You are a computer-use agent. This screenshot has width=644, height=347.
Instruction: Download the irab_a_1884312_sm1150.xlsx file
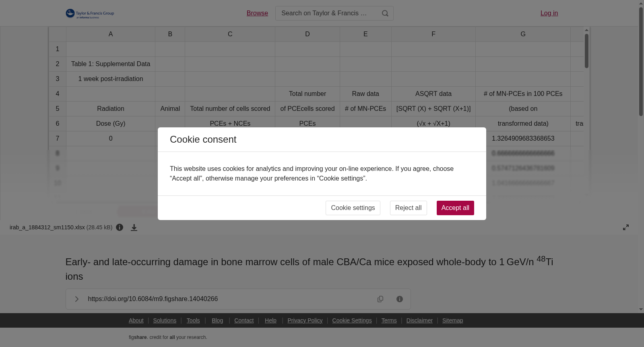134,228
